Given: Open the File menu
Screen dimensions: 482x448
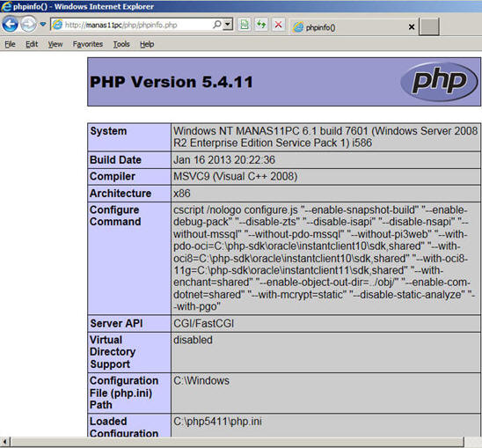Looking at the screenshot, I should click(11, 44).
